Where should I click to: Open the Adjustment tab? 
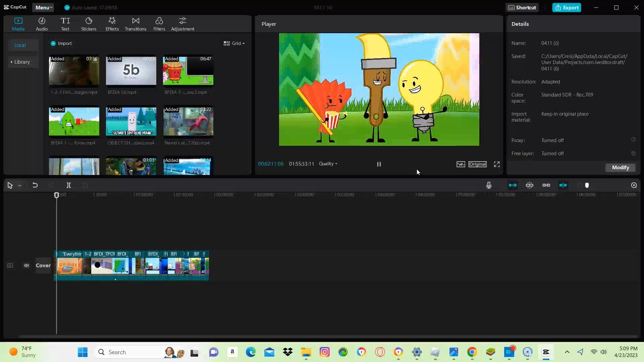[x=182, y=24]
